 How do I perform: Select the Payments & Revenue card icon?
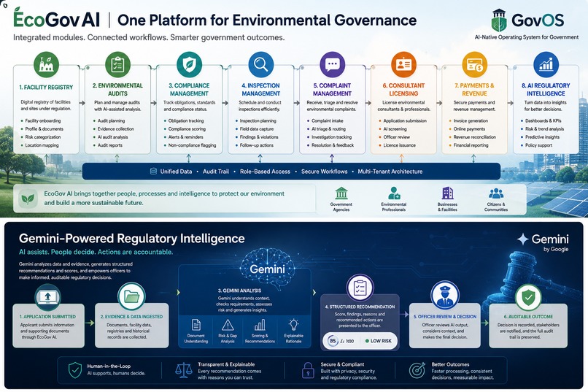click(474, 64)
